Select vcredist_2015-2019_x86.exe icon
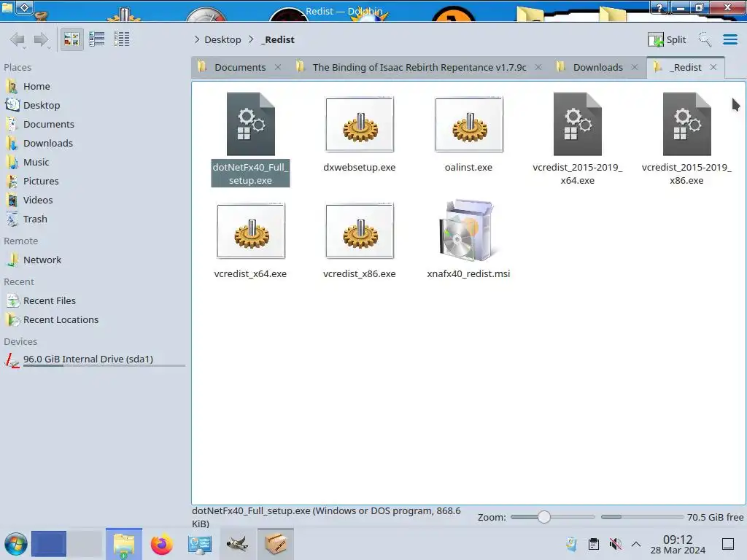The height and width of the screenshot is (560, 747). [x=687, y=124]
